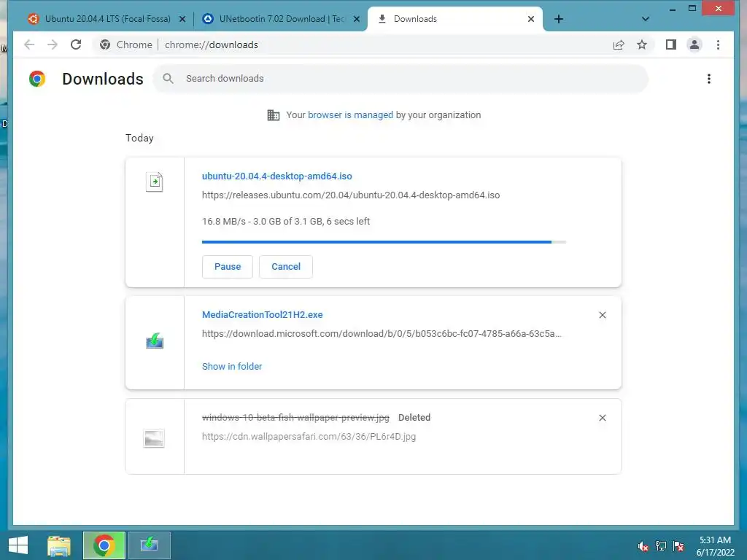Click the cdn.wallpapersafari.com source URL text
747x560 pixels.
309,437
